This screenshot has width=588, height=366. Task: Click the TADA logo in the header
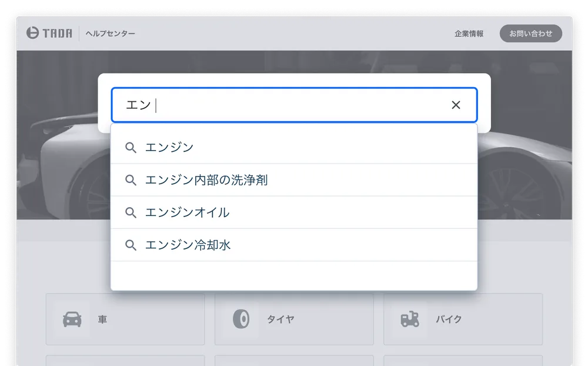(49, 33)
